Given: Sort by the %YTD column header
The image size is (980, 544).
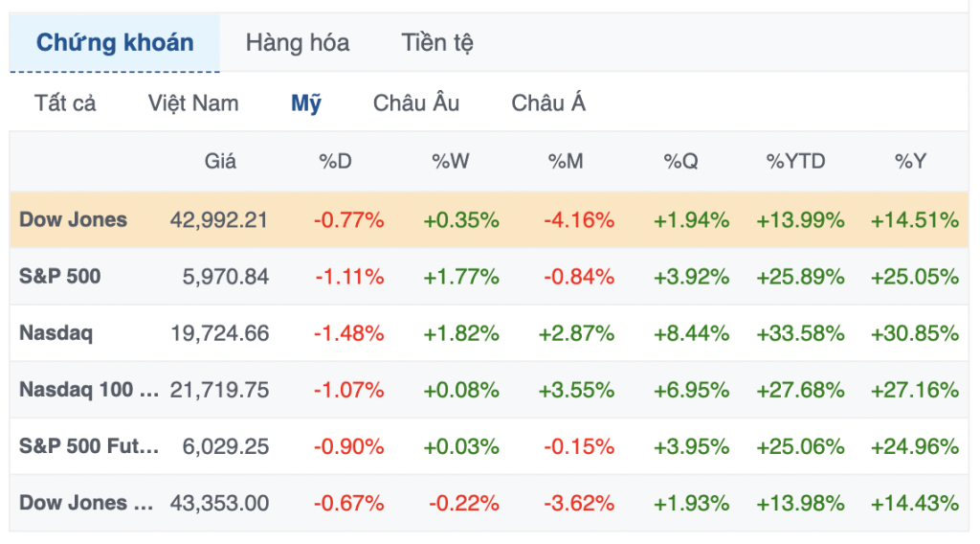Looking at the screenshot, I should click(x=795, y=161).
